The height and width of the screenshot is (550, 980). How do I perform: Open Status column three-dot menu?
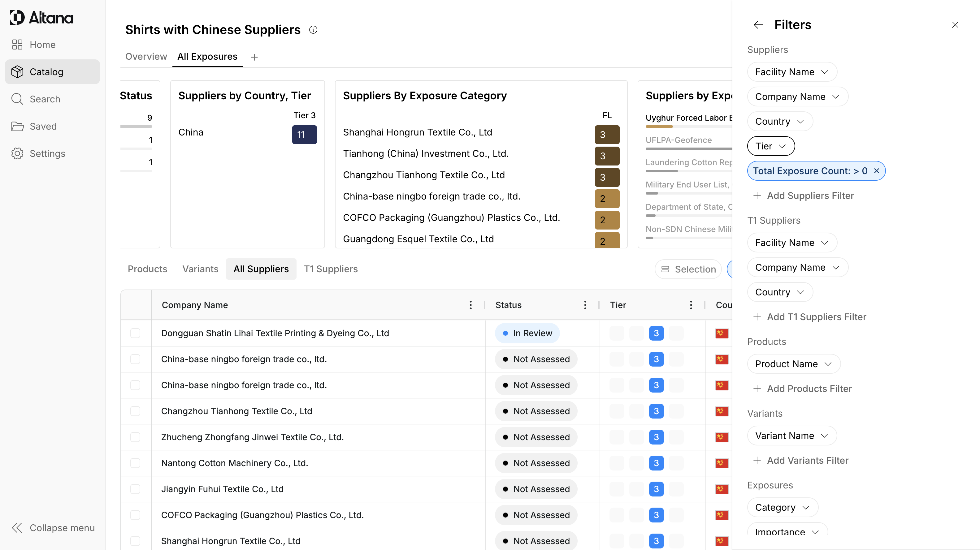pyautogui.click(x=585, y=305)
